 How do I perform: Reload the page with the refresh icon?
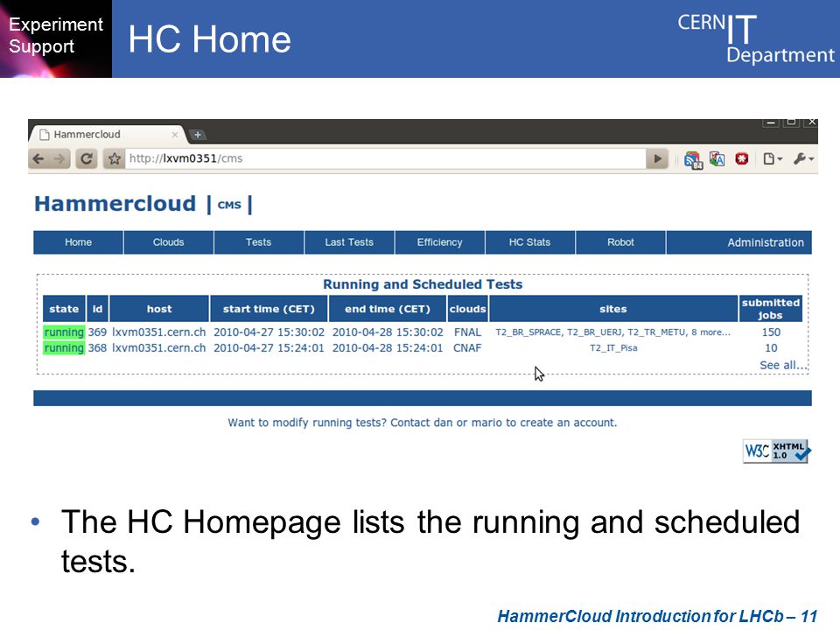click(87, 158)
